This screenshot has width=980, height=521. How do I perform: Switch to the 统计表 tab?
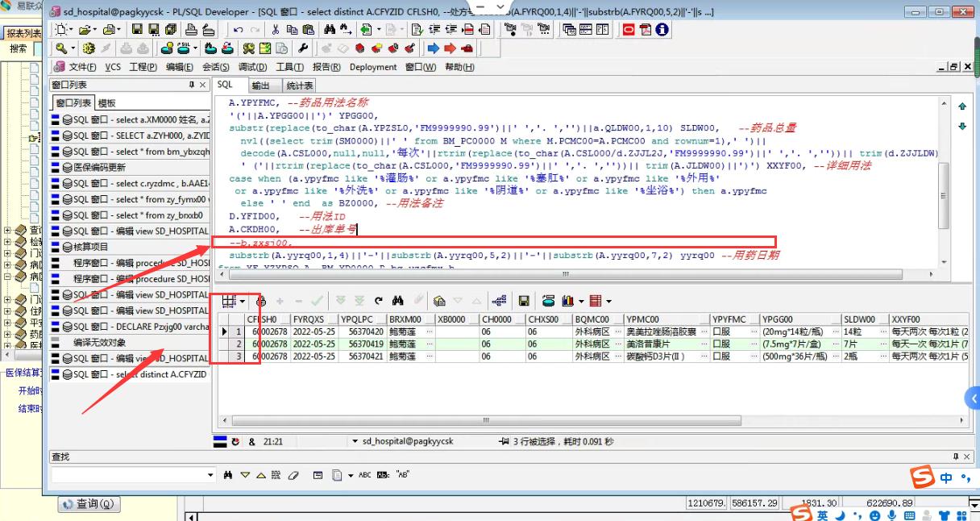(x=299, y=85)
